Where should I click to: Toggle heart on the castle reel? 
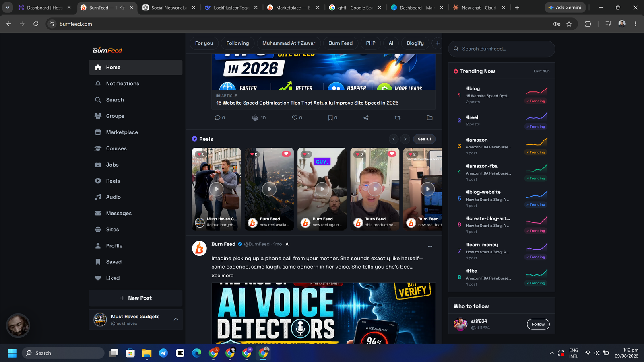coord(286,154)
